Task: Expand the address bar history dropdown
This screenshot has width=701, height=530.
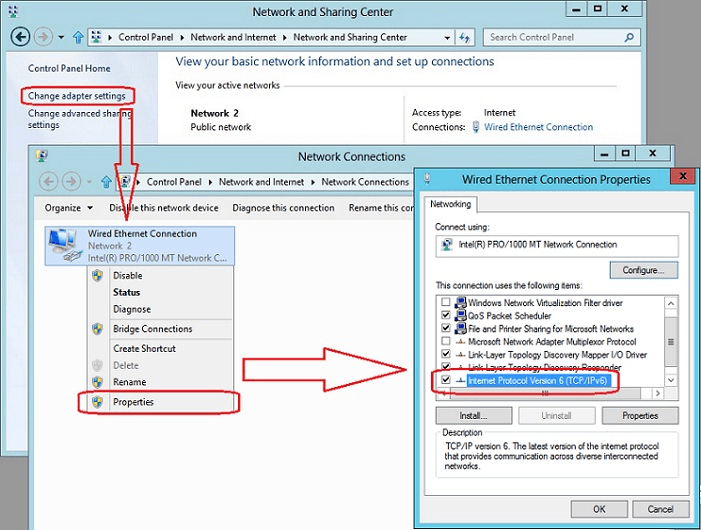Action: point(447,37)
